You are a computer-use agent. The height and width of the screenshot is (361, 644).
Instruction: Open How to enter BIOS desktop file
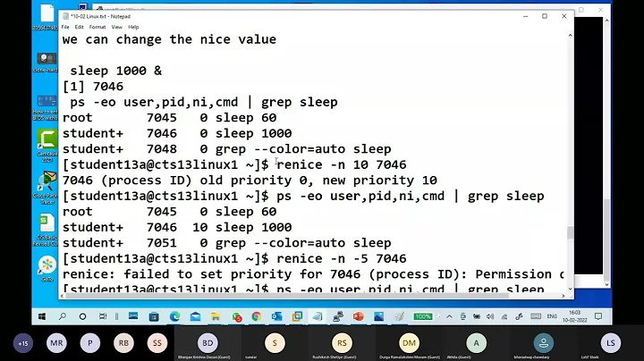coord(47,107)
